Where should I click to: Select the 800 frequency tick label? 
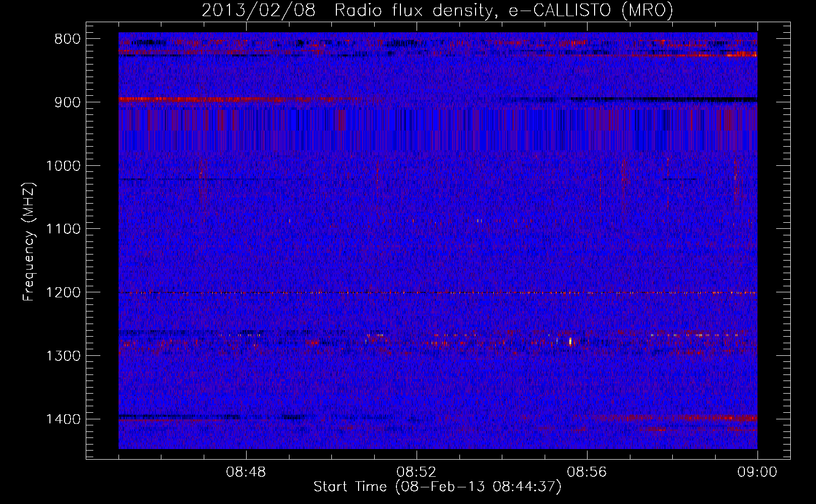[x=67, y=39]
